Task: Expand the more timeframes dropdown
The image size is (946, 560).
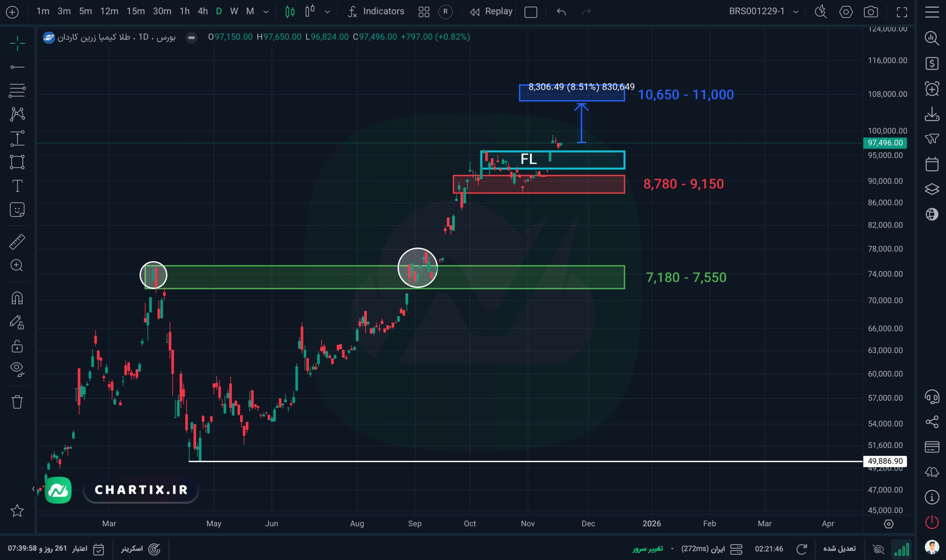Action: pos(266,12)
